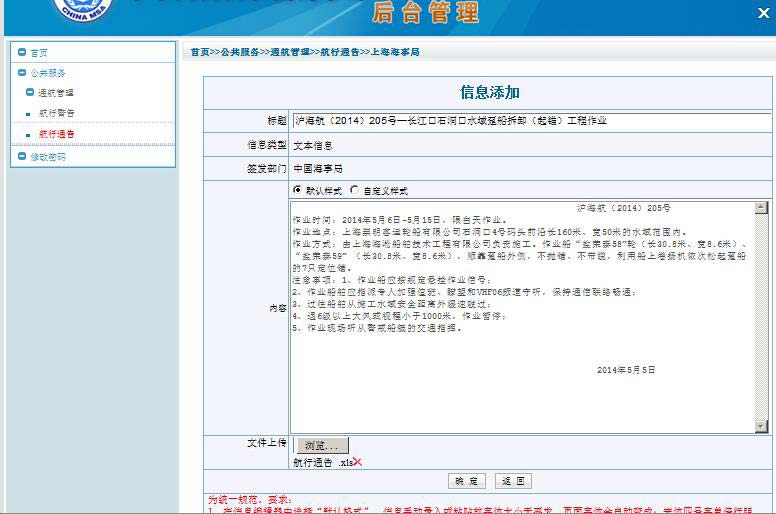Click the CHINA MSA logo
The height and width of the screenshot is (514, 776).
click(x=82, y=9)
